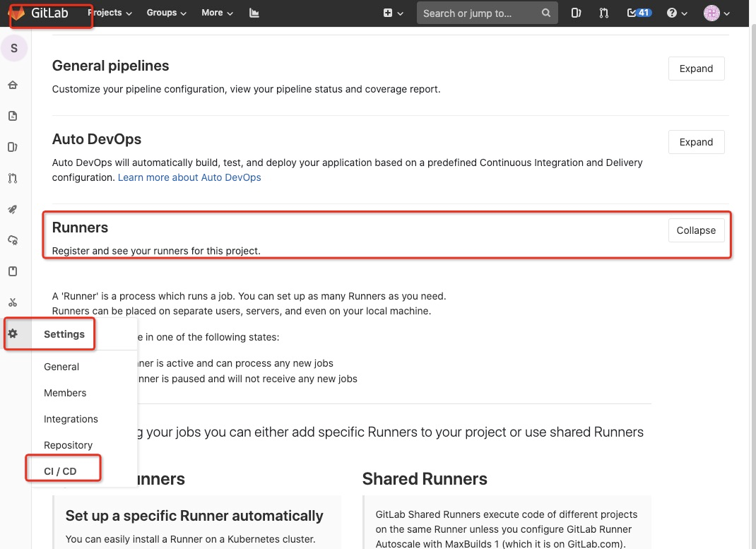Click the General pipelines heading
Image resolution: width=756 pixels, height=549 pixels.
[110, 66]
